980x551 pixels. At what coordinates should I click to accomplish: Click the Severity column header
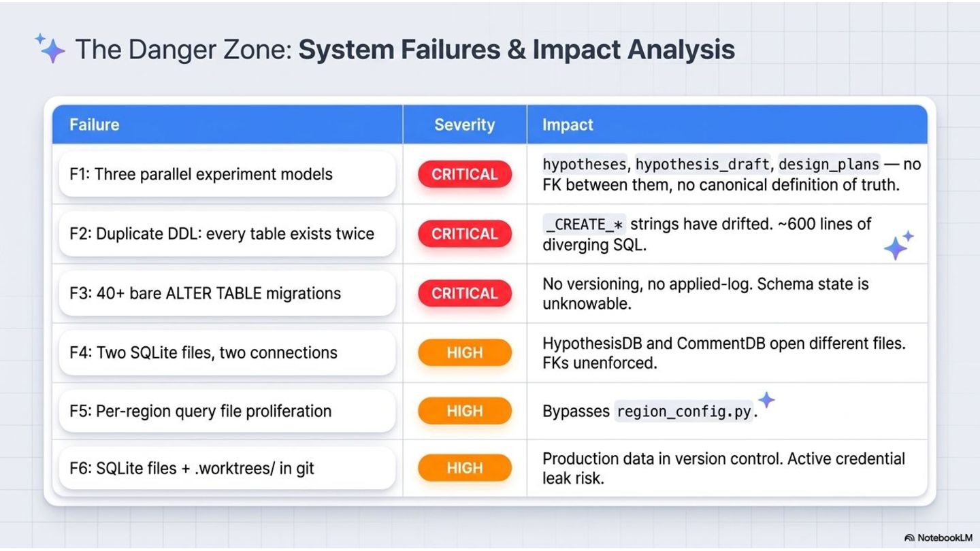[x=465, y=124]
